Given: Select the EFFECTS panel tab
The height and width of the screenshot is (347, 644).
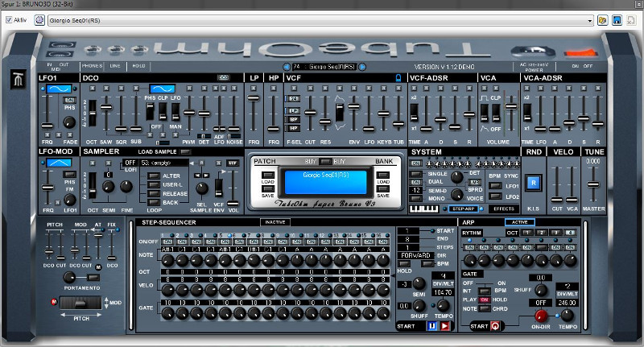Looking at the screenshot, I should (504, 209).
